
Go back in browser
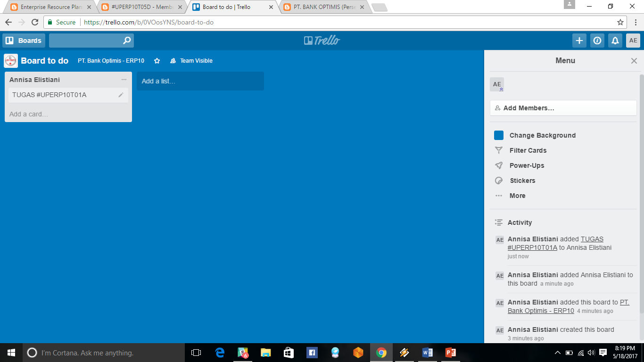pyautogui.click(x=8, y=22)
